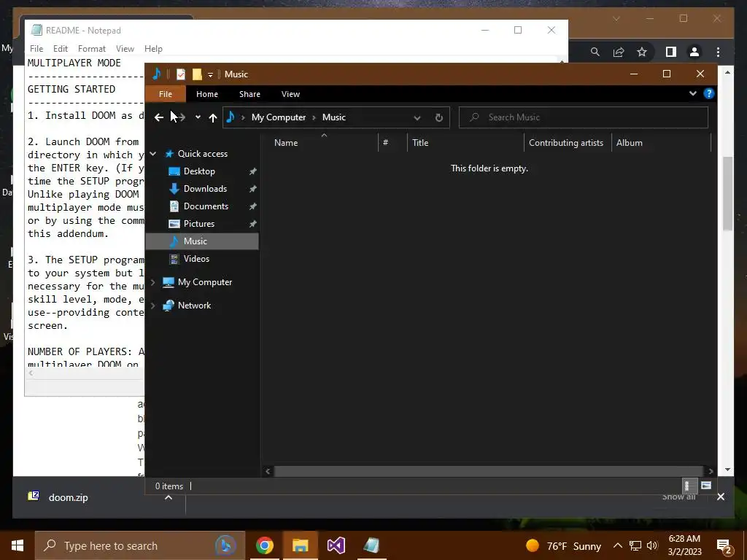Switch to Large icons view layout
Image resolution: width=747 pixels, height=560 pixels.
pos(706,486)
